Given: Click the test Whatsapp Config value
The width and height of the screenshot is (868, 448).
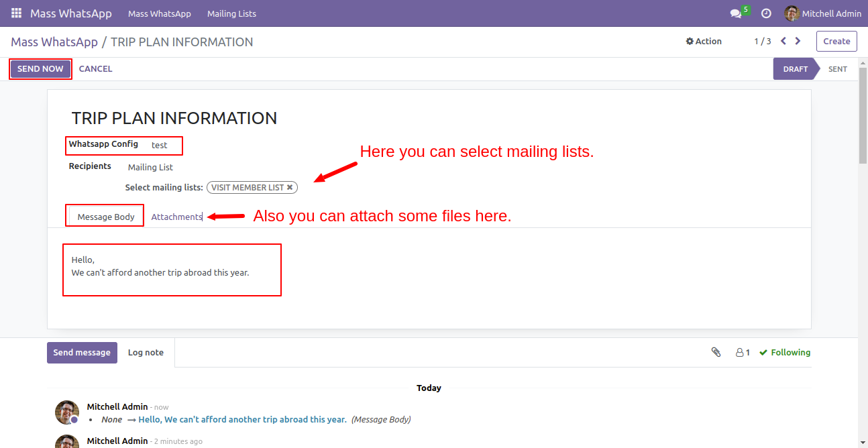Looking at the screenshot, I should pyautogui.click(x=159, y=145).
